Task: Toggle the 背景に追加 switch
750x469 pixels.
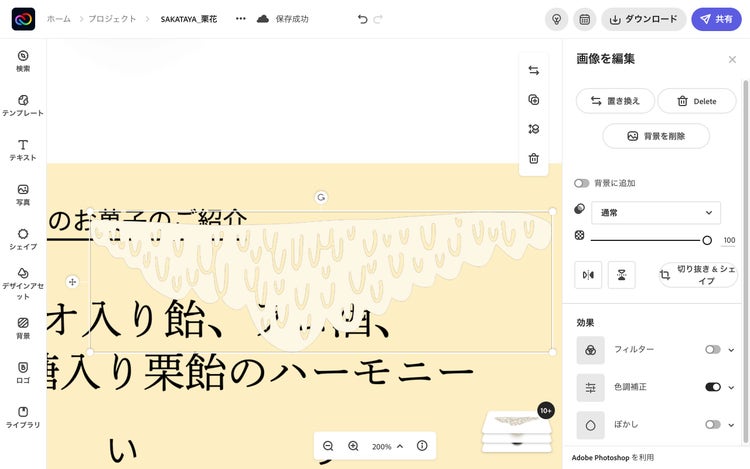Action: pyautogui.click(x=582, y=183)
